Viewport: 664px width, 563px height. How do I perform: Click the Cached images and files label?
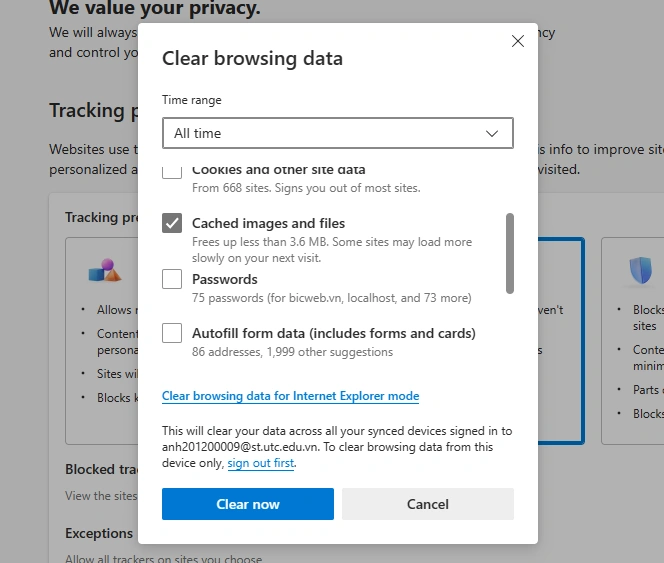tap(268, 223)
